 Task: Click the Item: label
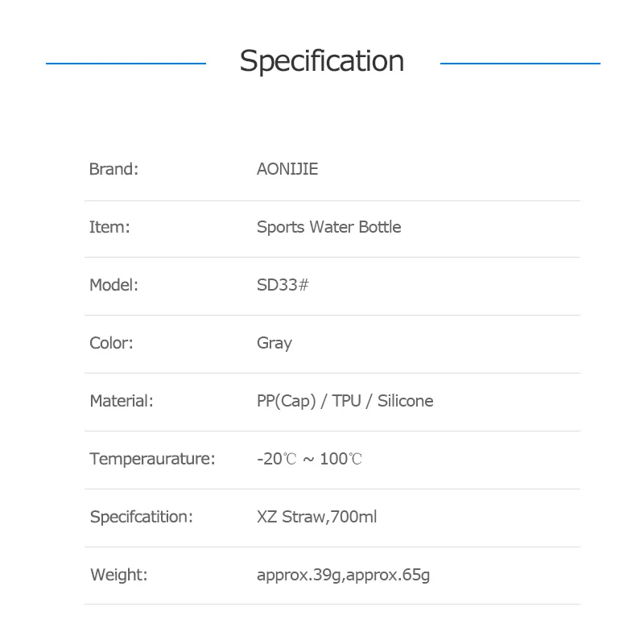pos(109,227)
